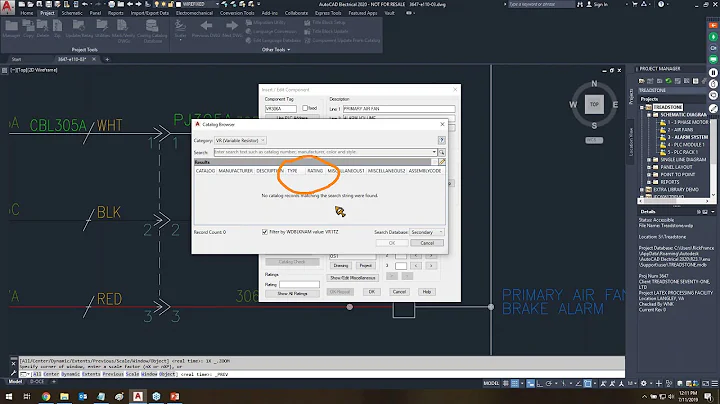
Task: Click the edit pencil icon above results
Action: 442,162
